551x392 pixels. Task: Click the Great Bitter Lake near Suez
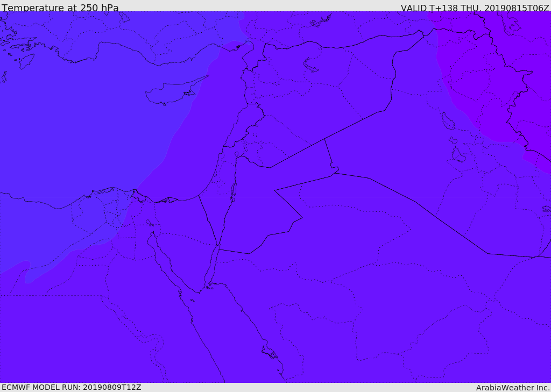(150, 223)
